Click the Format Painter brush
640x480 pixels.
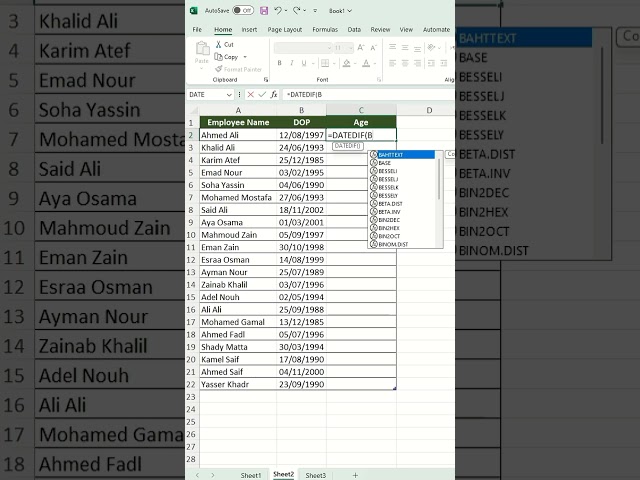click(238, 69)
